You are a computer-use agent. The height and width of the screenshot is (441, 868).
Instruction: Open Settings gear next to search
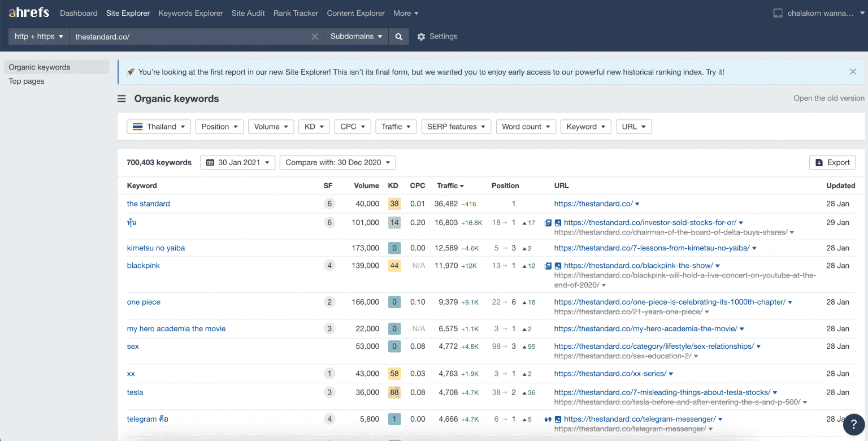pos(437,36)
